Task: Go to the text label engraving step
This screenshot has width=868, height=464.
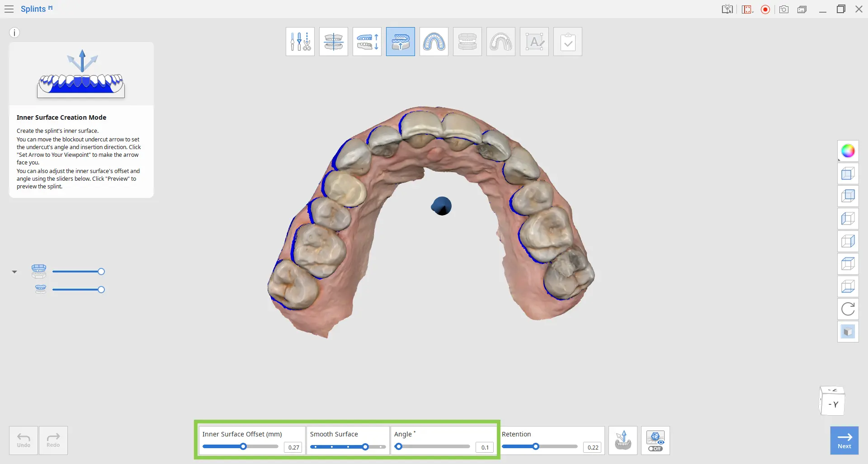Action: coord(534,42)
